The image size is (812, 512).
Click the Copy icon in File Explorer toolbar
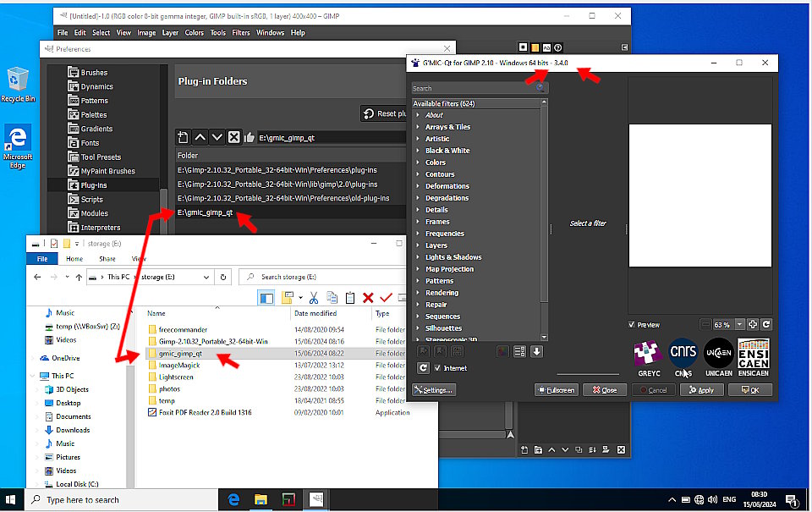(x=332, y=298)
